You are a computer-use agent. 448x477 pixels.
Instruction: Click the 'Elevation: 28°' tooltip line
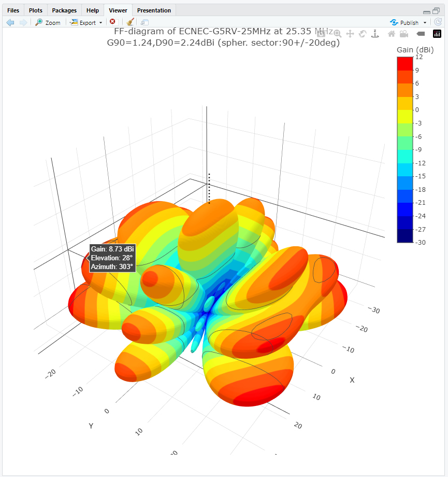point(112,258)
